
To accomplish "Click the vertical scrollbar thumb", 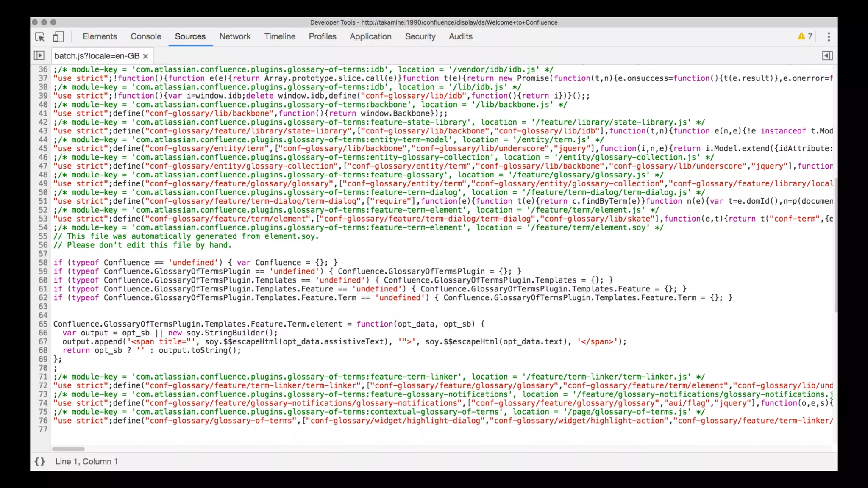I will [x=835, y=246].
